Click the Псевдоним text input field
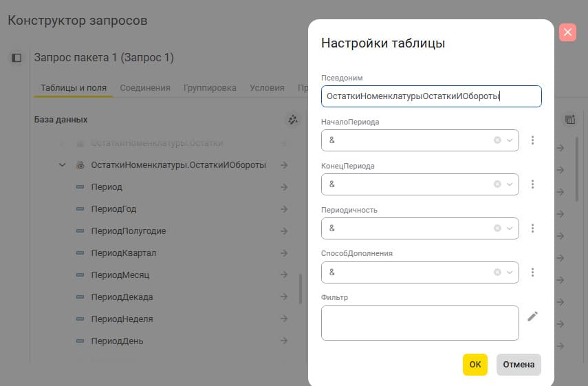588x386 pixels. 431,96
